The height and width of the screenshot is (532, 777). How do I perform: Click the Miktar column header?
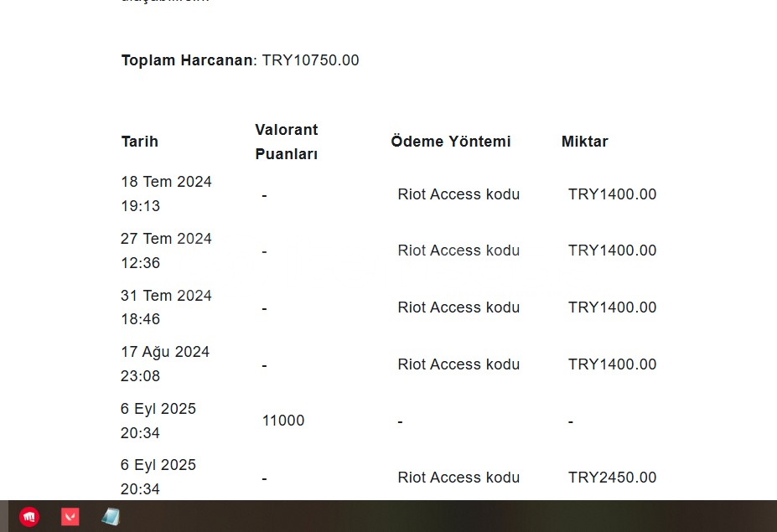[x=584, y=142]
